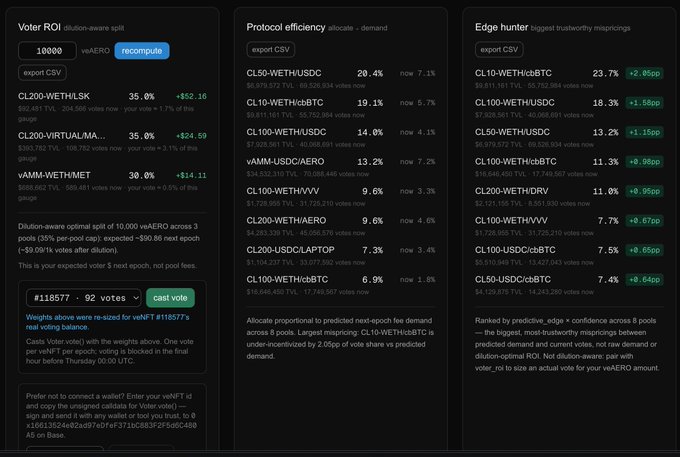Viewport: 680px width, 457px height.
Task: Select the CL200-WETH/LSK pool in Voter ROI
Action: [x=112, y=106]
